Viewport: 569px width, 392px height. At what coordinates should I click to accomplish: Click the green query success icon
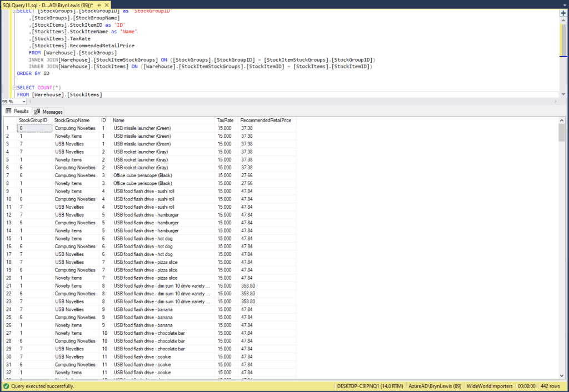point(6,386)
